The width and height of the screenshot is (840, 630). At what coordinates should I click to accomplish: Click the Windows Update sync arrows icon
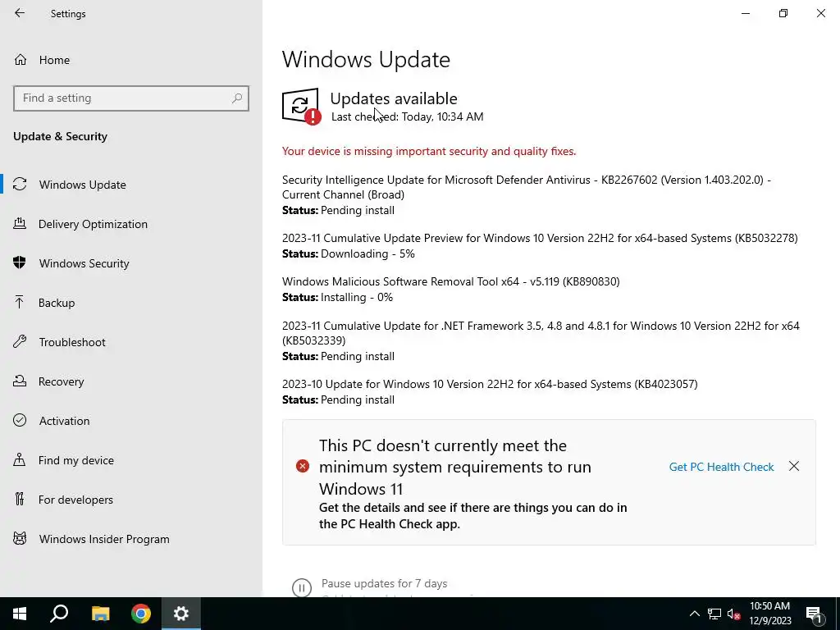tap(20, 185)
